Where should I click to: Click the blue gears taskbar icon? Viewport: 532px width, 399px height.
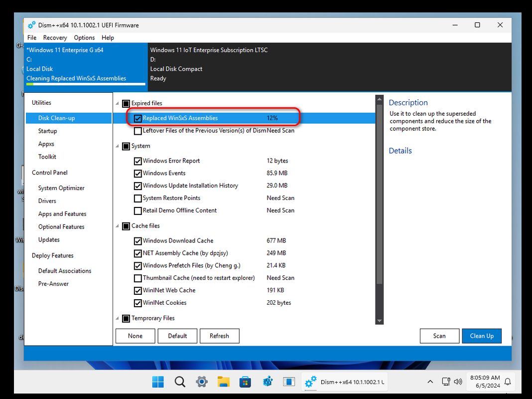pyautogui.click(x=267, y=382)
